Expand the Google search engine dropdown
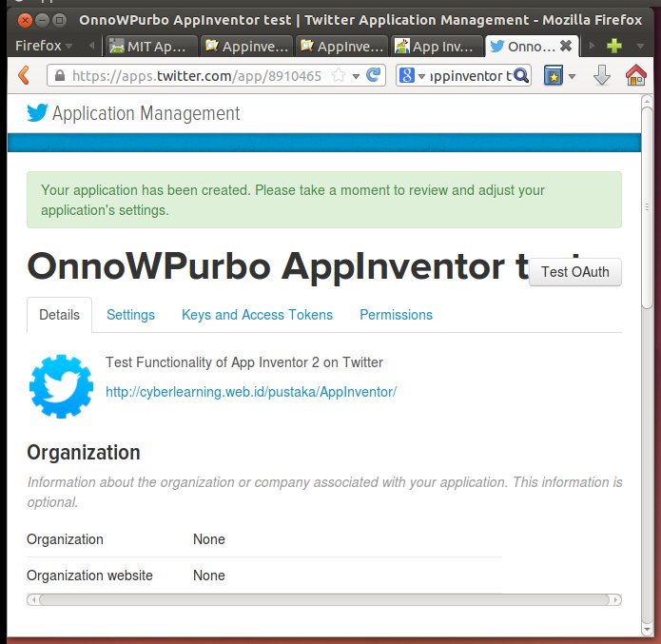This screenshot has width=661, height=644. tap(412, 75)
